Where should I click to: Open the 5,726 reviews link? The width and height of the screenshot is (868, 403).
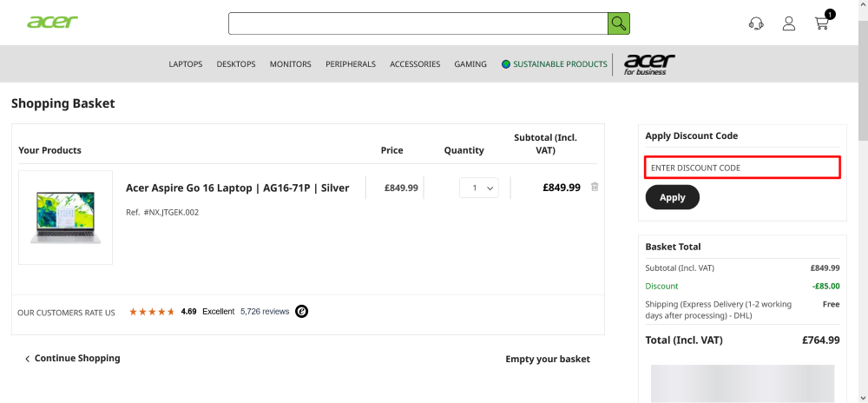[265, 312]
